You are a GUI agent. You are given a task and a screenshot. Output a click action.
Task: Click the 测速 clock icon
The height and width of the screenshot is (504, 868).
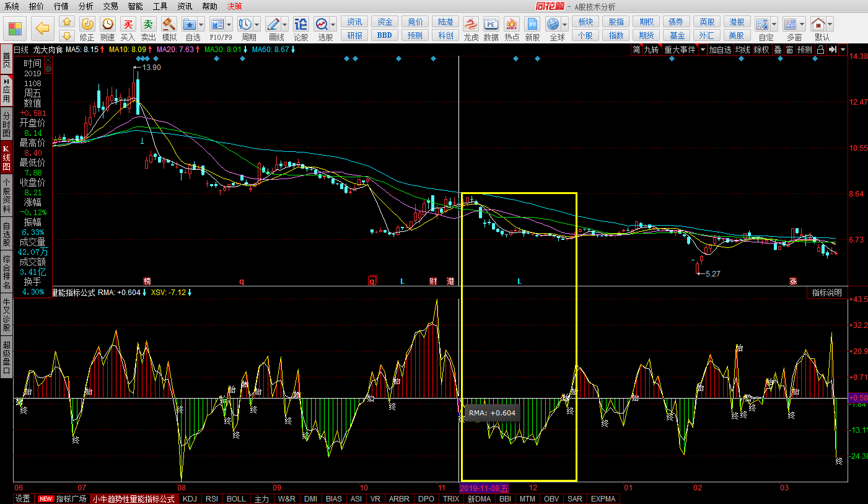108,24
